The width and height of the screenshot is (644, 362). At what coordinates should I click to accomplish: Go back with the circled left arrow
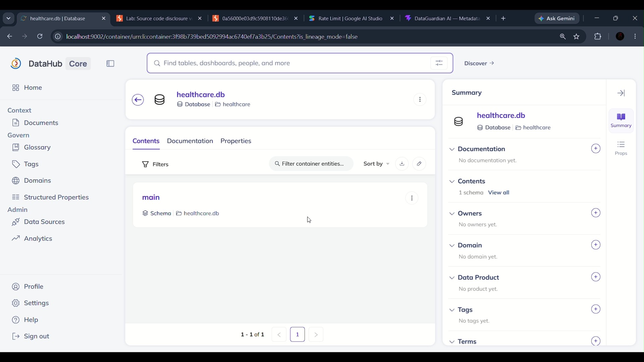click(138, 100)
